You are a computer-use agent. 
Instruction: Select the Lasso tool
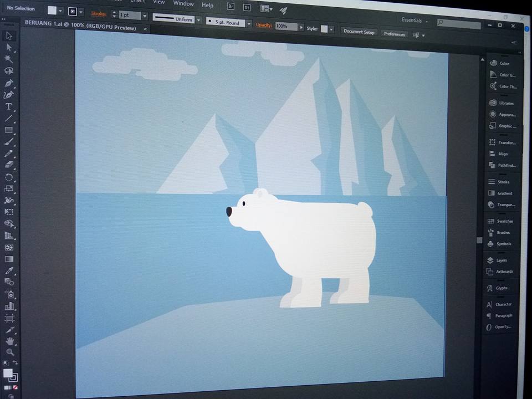point(8,70)
